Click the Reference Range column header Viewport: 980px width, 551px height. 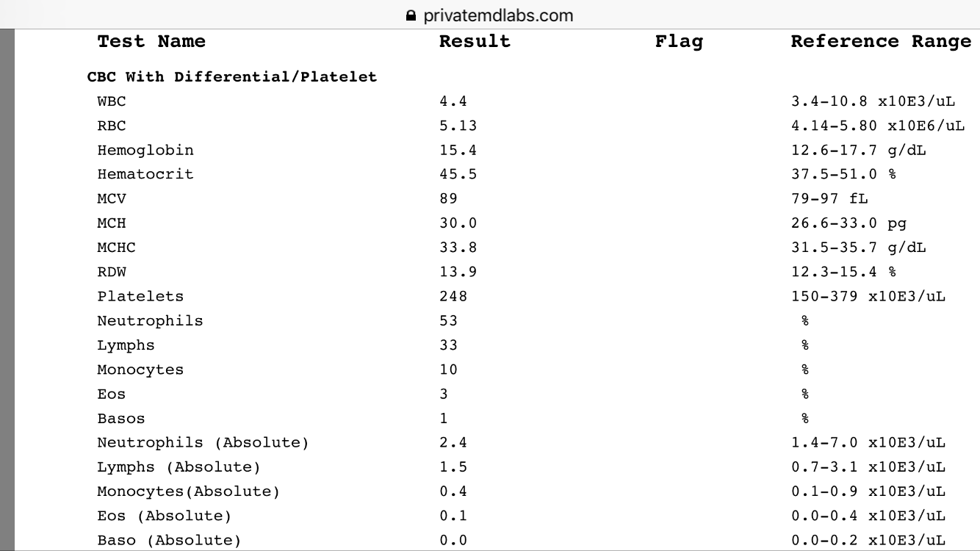881,42
